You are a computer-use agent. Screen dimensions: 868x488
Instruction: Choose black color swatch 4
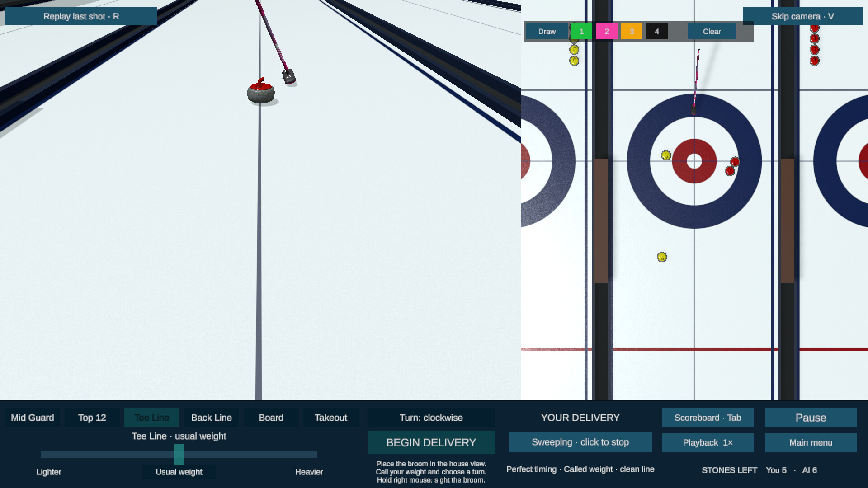pos(657,32)
